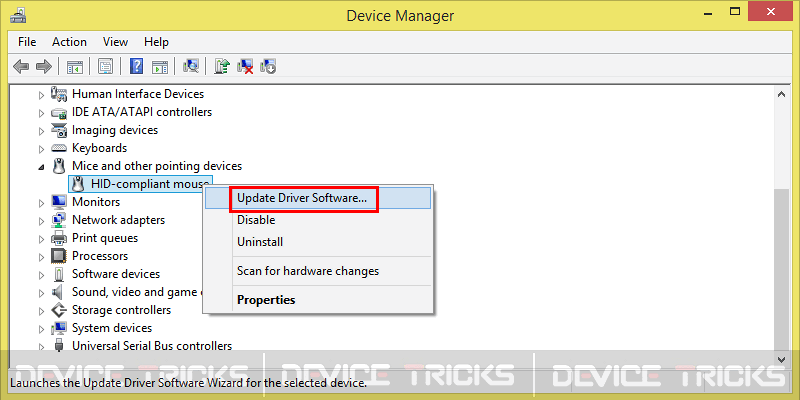Image resolution: width=800 pixels, height=400 pixels.
Task: Expand the Network adapters node
Action: click(x=42, y=220)
